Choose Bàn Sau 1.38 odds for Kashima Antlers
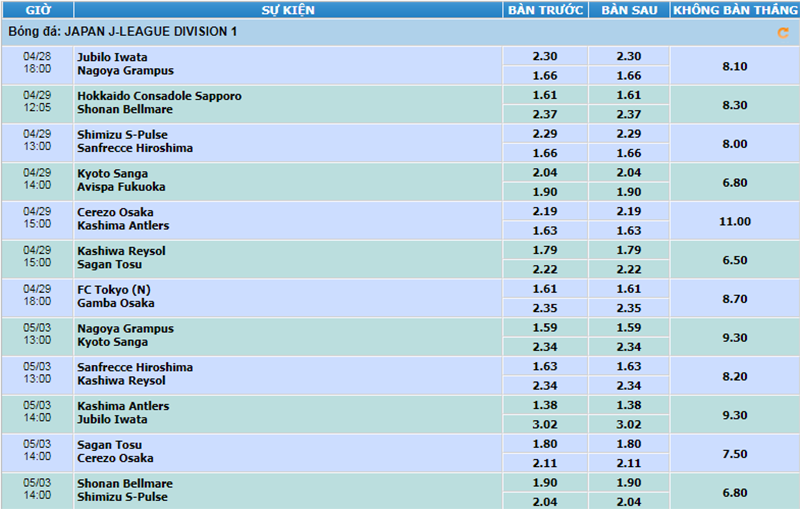The height and width of the screenshot is (509, 800). [x=629, y=405]
